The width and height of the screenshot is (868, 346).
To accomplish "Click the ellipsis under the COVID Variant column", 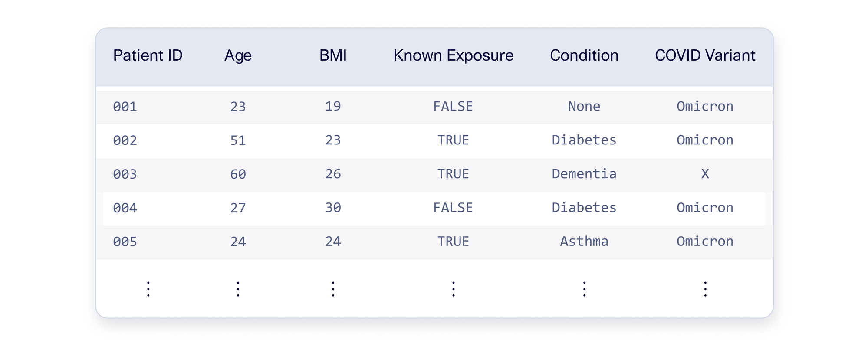I will pyautogui.click(x=705, y=289).
